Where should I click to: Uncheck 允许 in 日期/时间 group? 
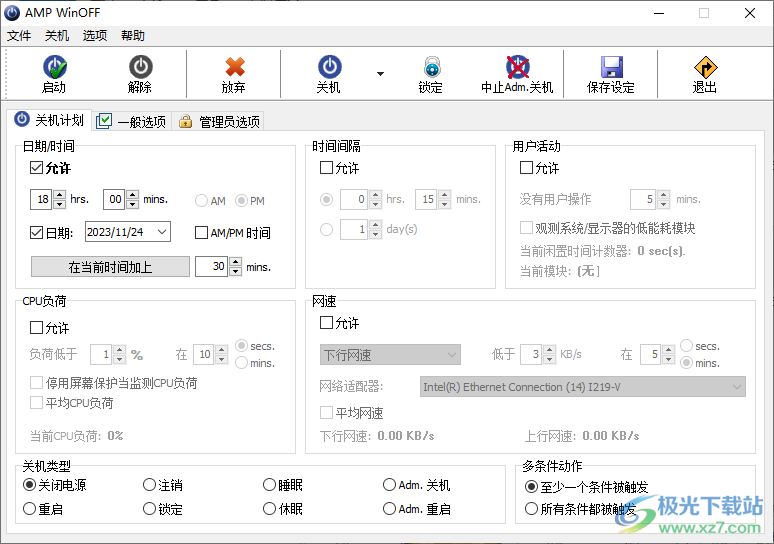tap(37, 168)
